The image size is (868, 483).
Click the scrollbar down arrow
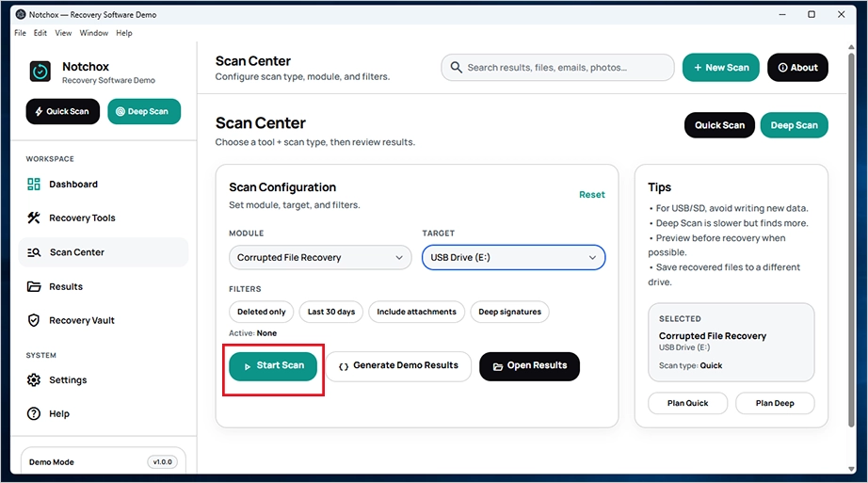tap(851, 469)
